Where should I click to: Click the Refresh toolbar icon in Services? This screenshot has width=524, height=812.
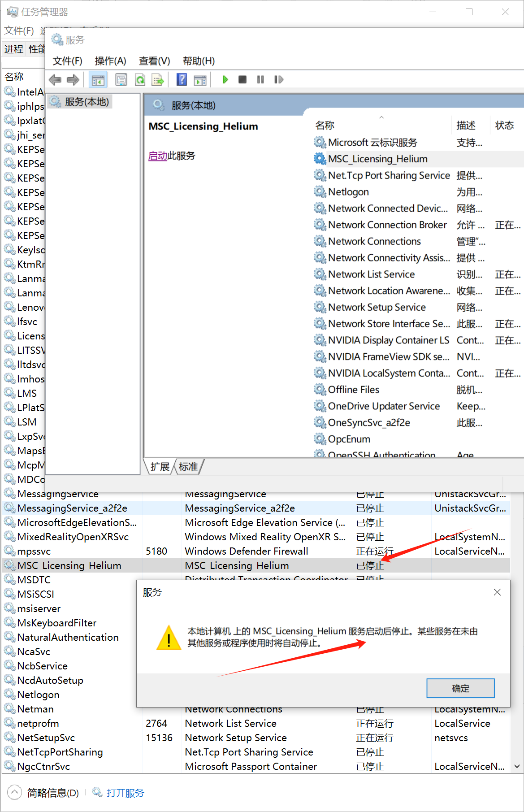[x=140, y=80]
